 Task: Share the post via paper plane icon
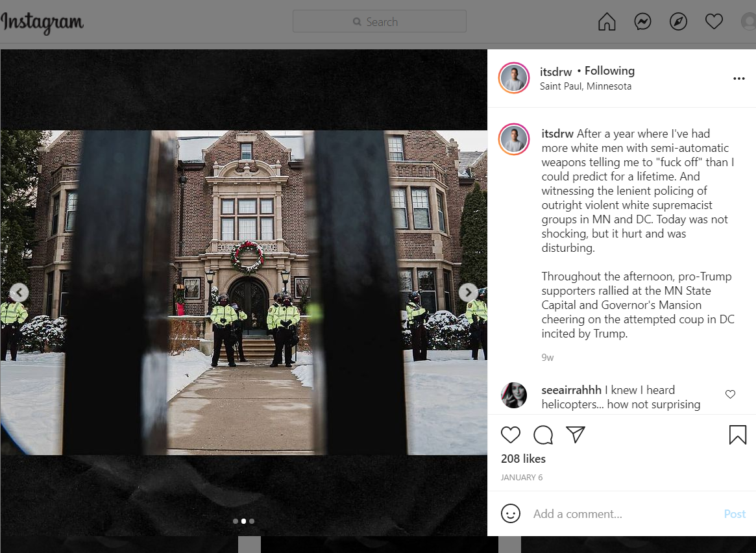(x=576, y=435)
